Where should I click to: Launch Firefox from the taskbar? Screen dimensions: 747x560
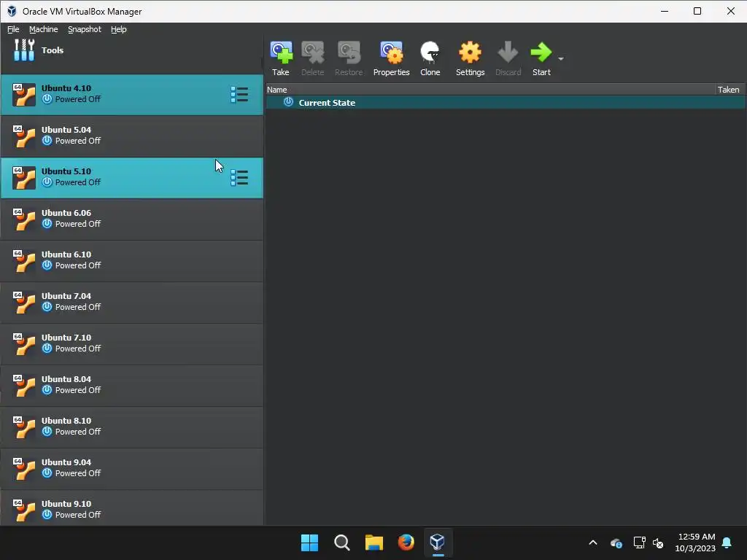pos(406,542)
